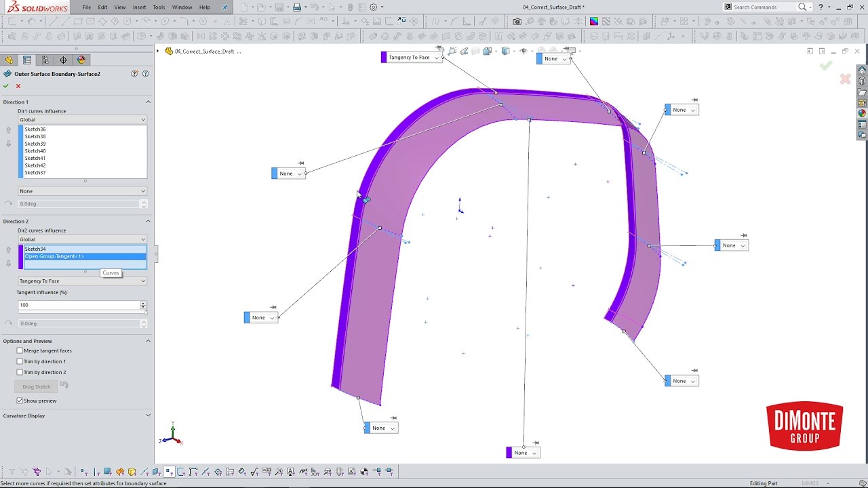Open the FeatureManager design tree tab
Image resolution: width=868 pixels, height=488 pixels.
[9, 60]
